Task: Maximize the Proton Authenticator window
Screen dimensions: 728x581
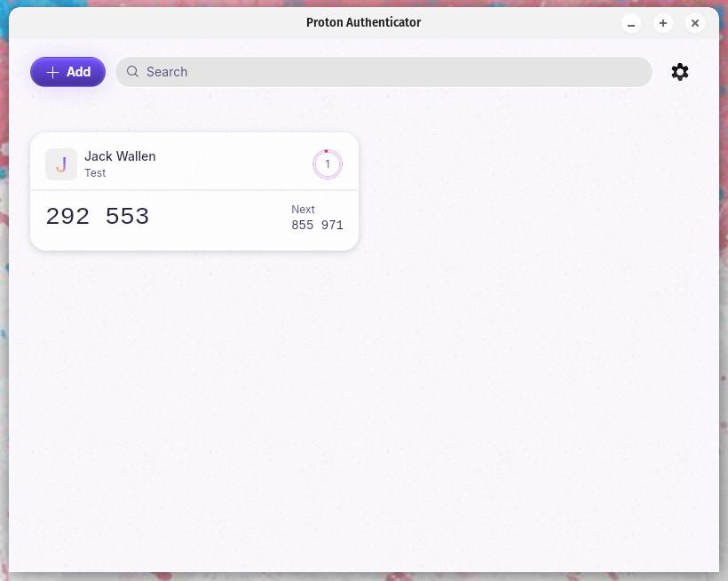Action: pyautogui.click(x=663, y=23)
